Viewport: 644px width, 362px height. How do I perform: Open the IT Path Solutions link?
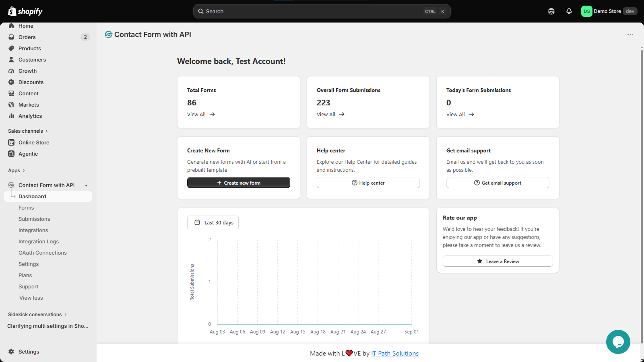[x=395, y=353]
